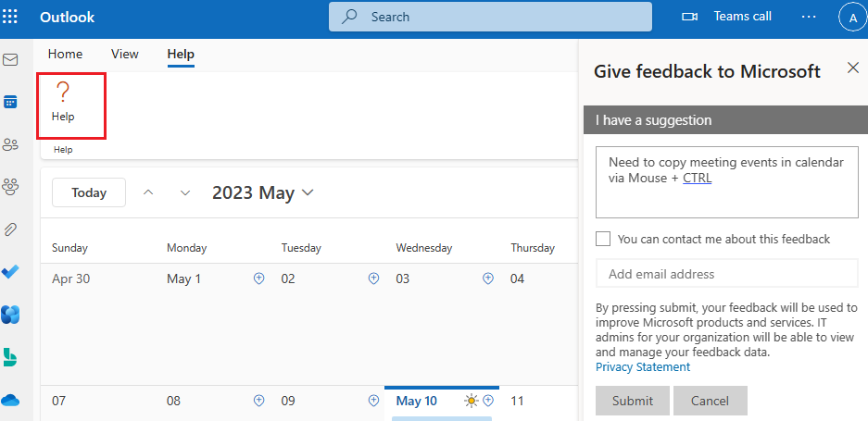Go to previous month arrow

click(148, 192)
